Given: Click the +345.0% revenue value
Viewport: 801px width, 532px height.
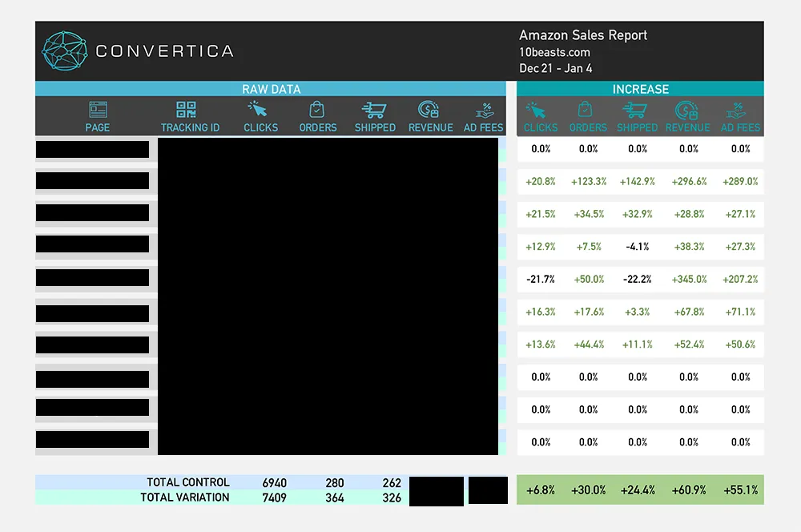Looking at the screenshot, I should [x=689, y=280].
